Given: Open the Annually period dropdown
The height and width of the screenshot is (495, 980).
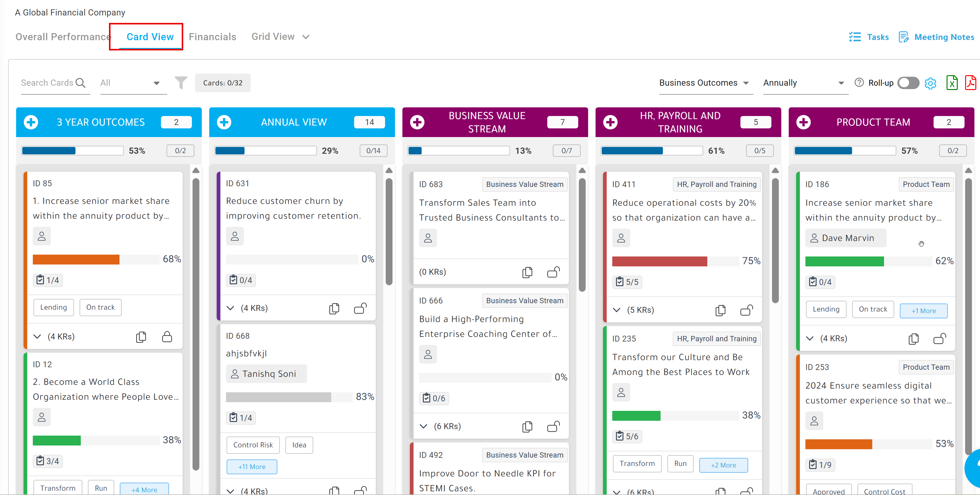Looking at the screenshot, I should pyautogui.click(x=804, y=83).
